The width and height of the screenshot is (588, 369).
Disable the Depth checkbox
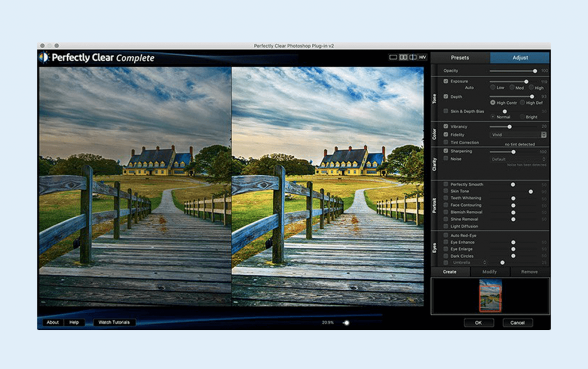(446, 97)
